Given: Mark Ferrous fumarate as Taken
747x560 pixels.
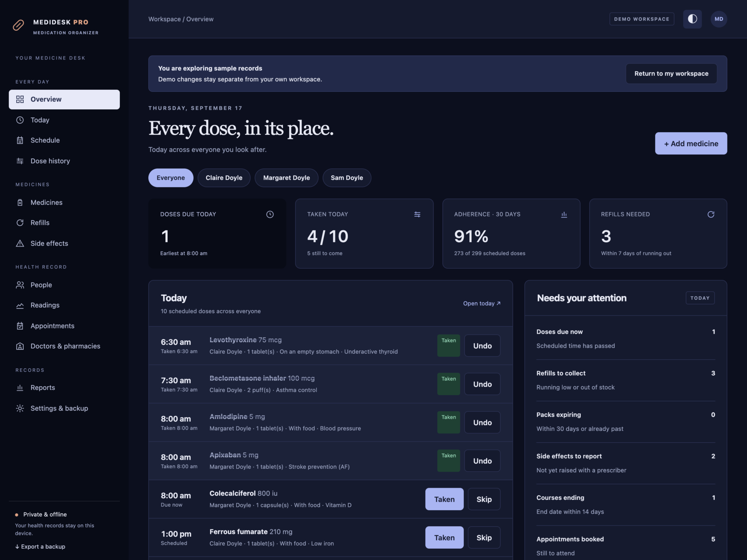Looking at the screenshot, I should coord(444,538).
